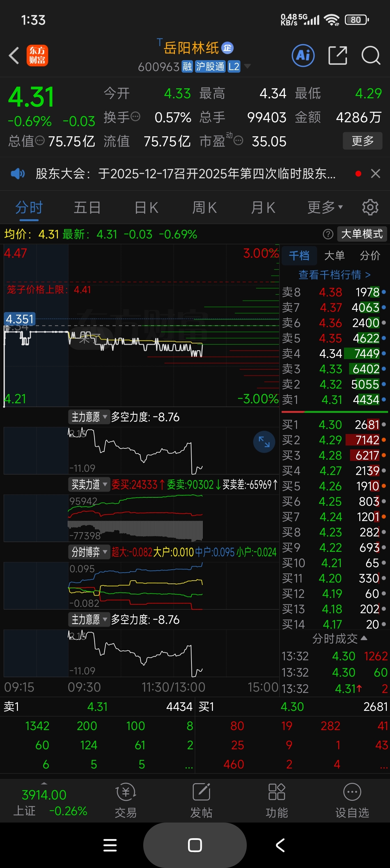Toggle 大单模式 button
The height and width of the screenshot is (868, 390).
[x=362, y=234]
